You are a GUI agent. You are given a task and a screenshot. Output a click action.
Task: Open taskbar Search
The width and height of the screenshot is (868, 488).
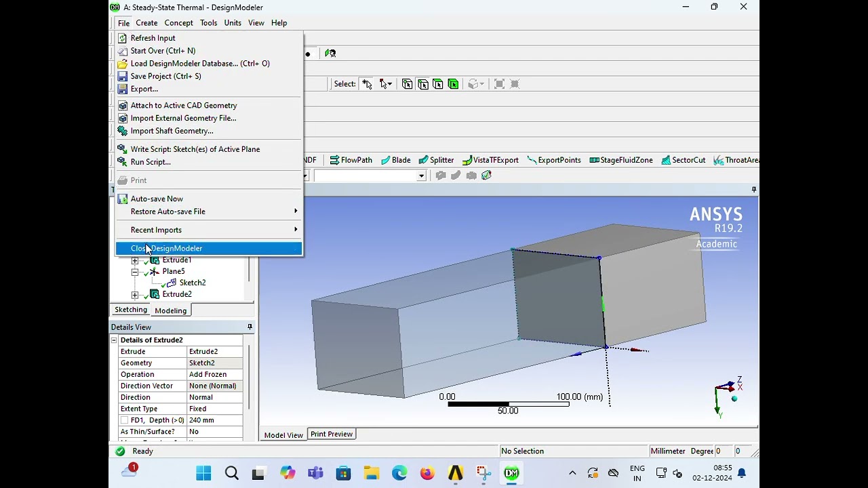tap(231, 473)
